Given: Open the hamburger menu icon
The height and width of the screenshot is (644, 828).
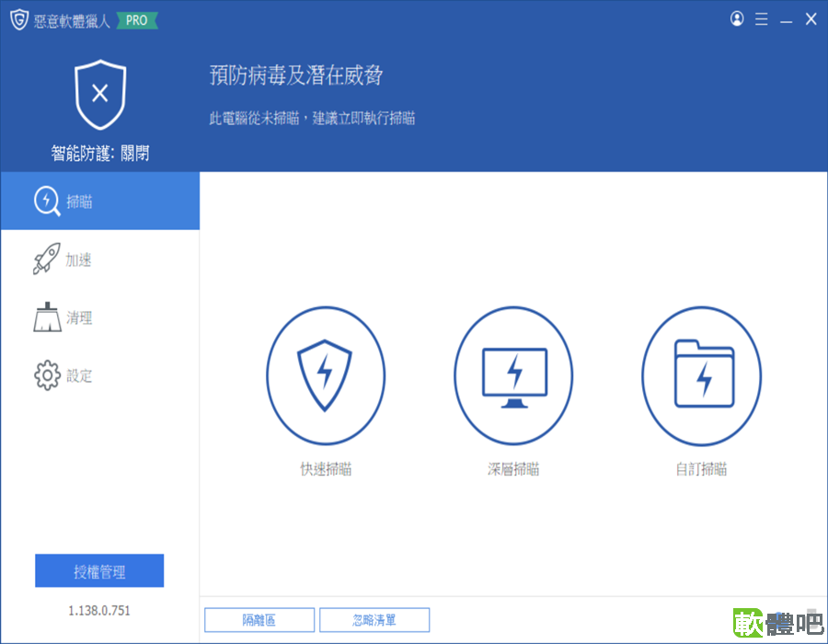Looking at the screenshot, I should pos(762,19).
